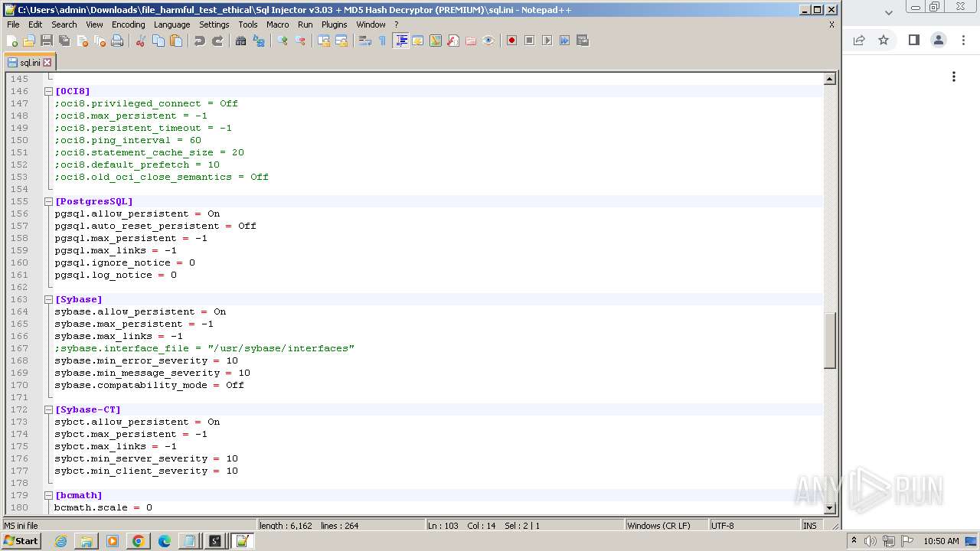
Task: Select the sql.ini document tab
Action: (30, 63)
